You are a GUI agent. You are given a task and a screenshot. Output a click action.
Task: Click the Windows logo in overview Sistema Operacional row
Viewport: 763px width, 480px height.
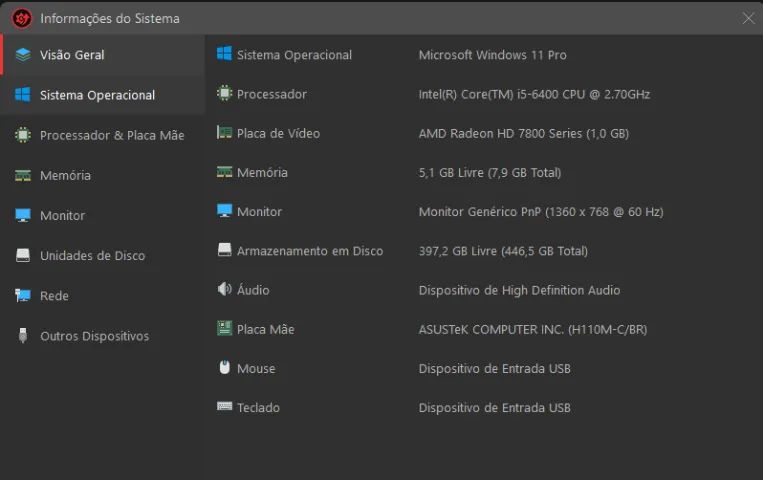coord(224,54)
